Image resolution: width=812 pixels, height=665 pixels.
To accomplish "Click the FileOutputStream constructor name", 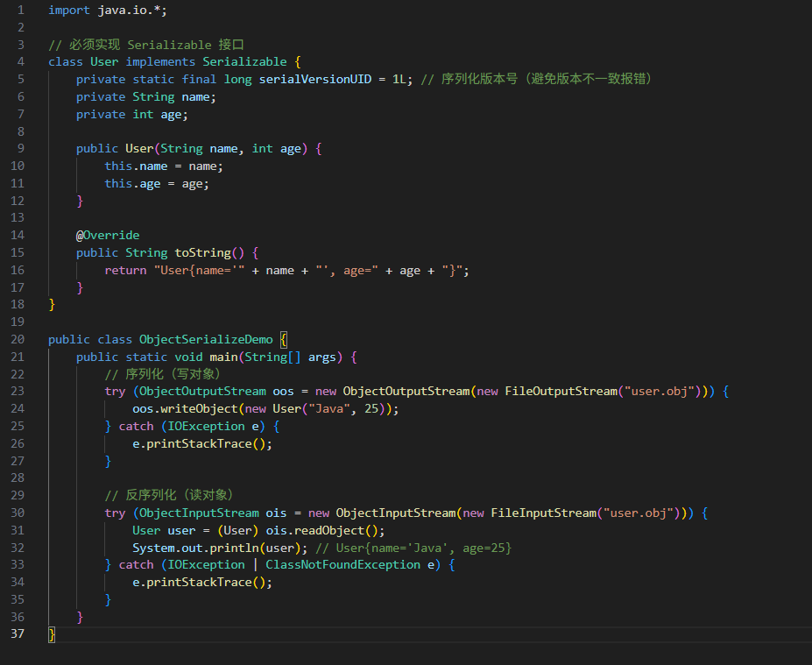I will (x=557, y=392).
